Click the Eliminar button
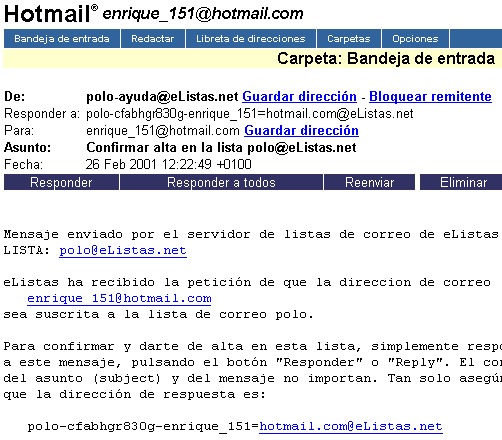 (x=461, y=182)
